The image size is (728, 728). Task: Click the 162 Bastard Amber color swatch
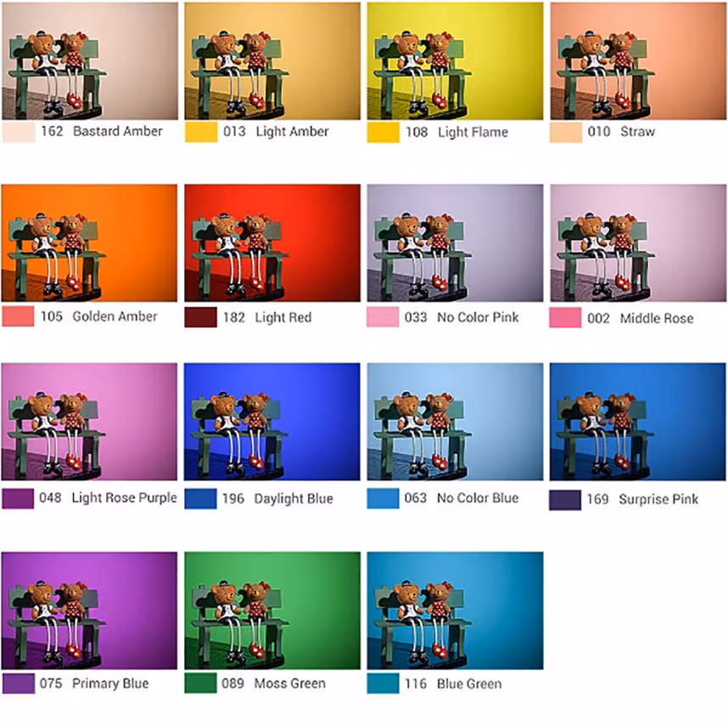point(19,132)
